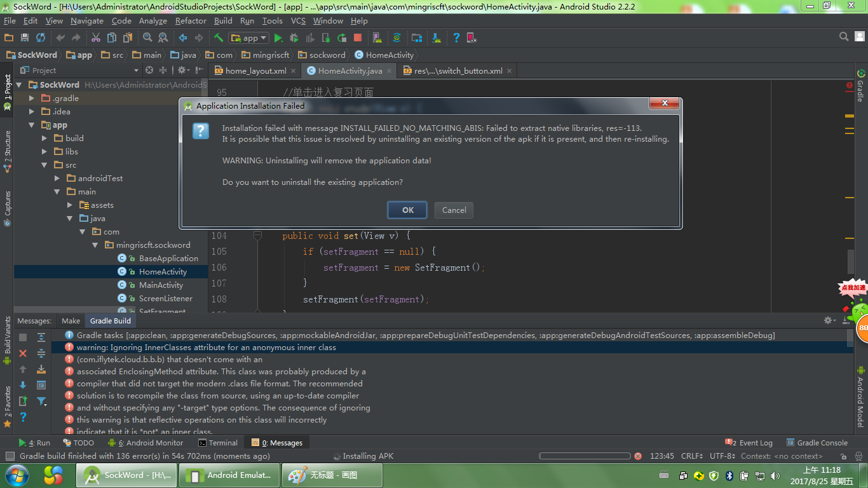Viewport: 868px width, 488px height.
Task: Click Collapse All icon in Messages panel
Action: (x=41, y=353)
